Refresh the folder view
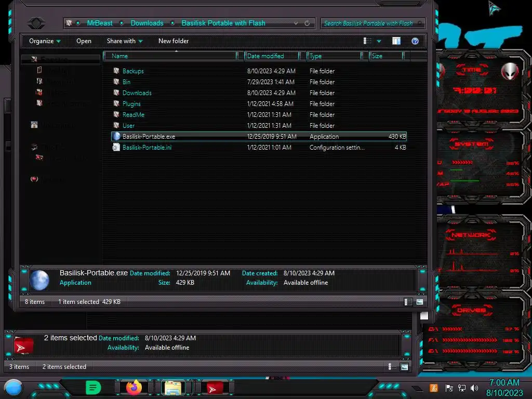Screen dimensions: 532x399 click(307, 23)
